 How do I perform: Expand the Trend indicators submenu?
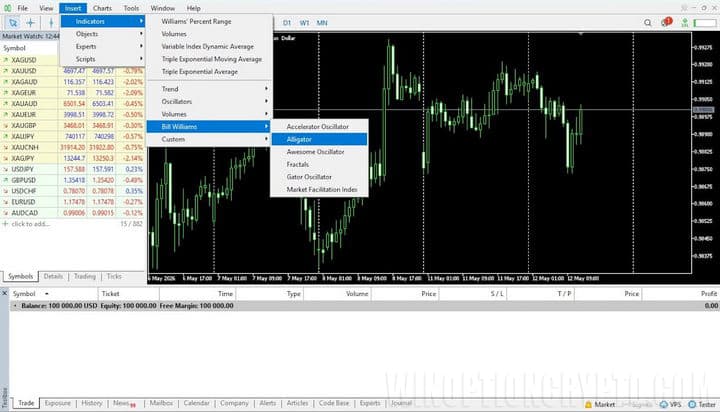[209, 89]
